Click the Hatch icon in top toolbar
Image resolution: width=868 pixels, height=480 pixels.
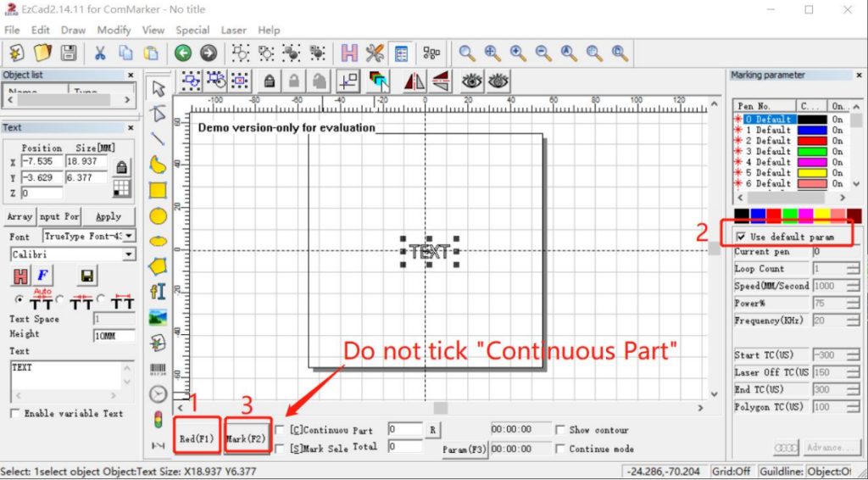tap(349, 53)
